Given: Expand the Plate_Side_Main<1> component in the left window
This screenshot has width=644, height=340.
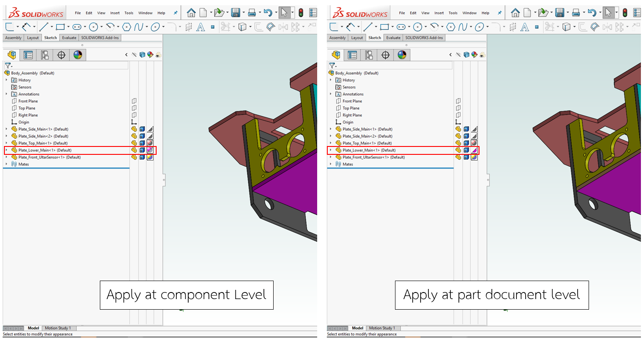Looking at the screenshot, I should 7,129.
